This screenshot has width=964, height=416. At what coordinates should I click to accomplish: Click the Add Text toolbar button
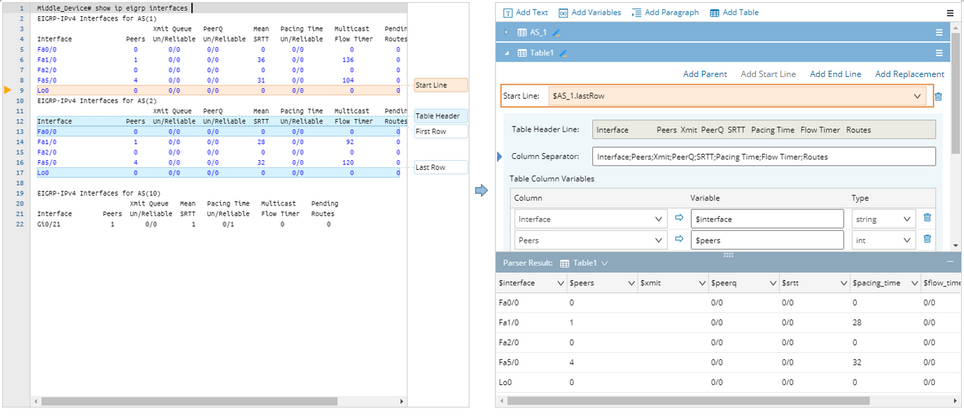[x=526, y=12]
